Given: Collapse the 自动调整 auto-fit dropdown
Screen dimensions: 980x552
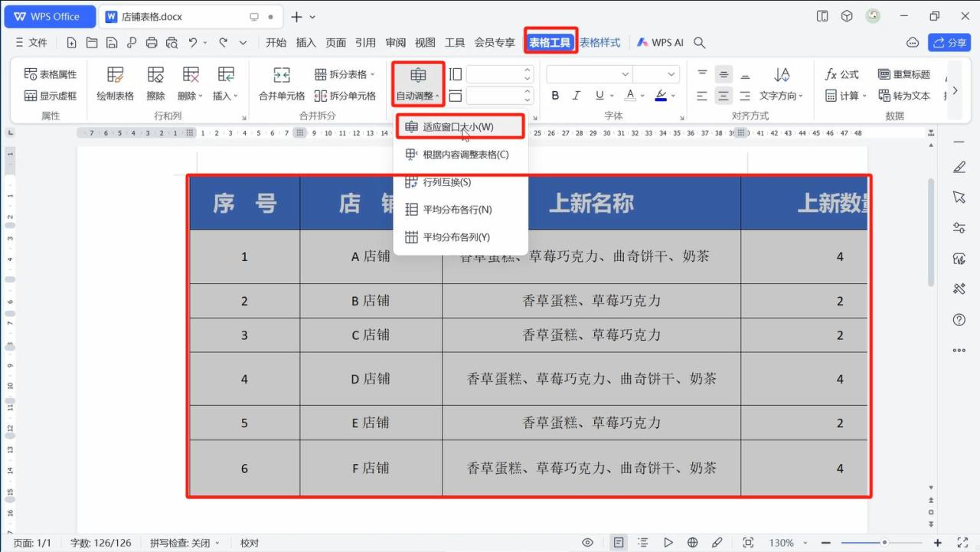Looking at the screenshot, I should click(418, 84).
